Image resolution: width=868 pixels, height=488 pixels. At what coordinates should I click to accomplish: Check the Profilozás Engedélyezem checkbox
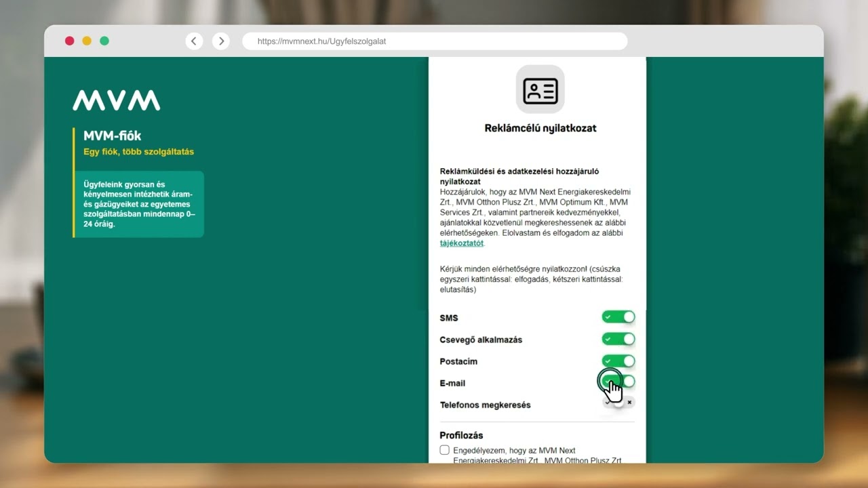coord(445,450)
